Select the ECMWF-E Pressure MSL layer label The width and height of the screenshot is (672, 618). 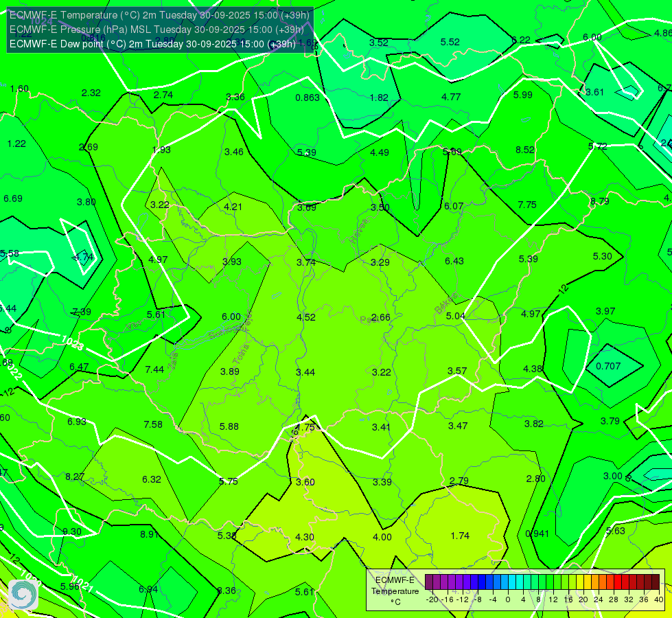(157, 30)
